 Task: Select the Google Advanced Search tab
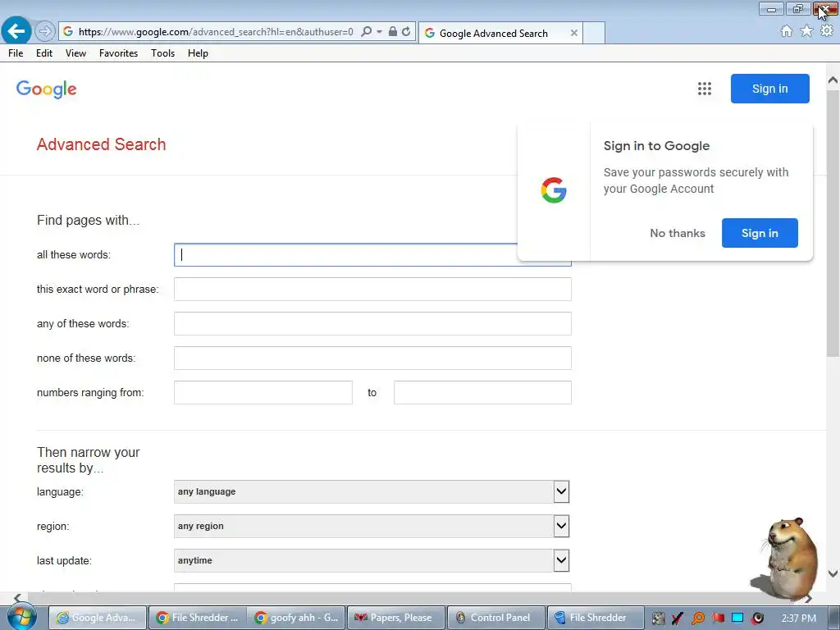[x=493, y=33]
